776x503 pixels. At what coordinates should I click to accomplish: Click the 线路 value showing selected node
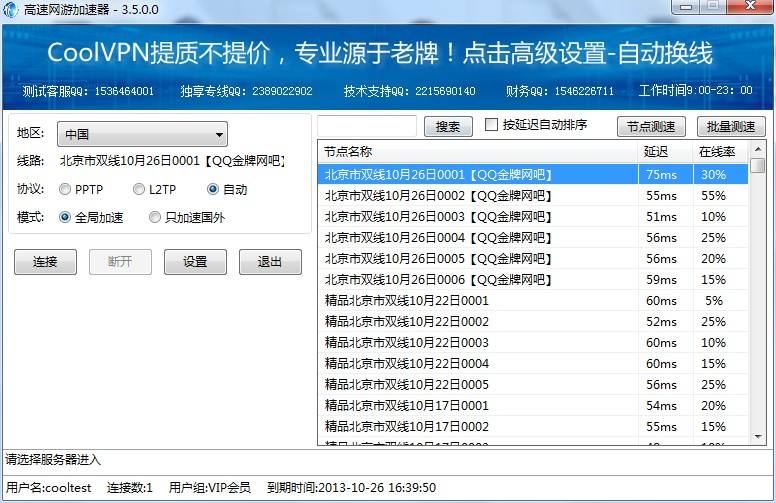coord(173,161)
